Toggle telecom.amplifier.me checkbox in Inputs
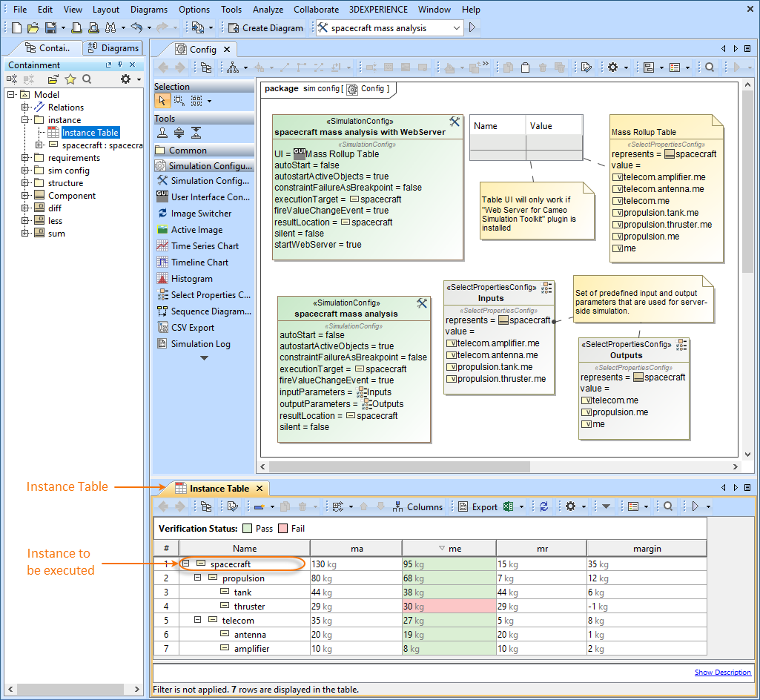The width and height of the screenshot is (760, 700). point(451,343)
